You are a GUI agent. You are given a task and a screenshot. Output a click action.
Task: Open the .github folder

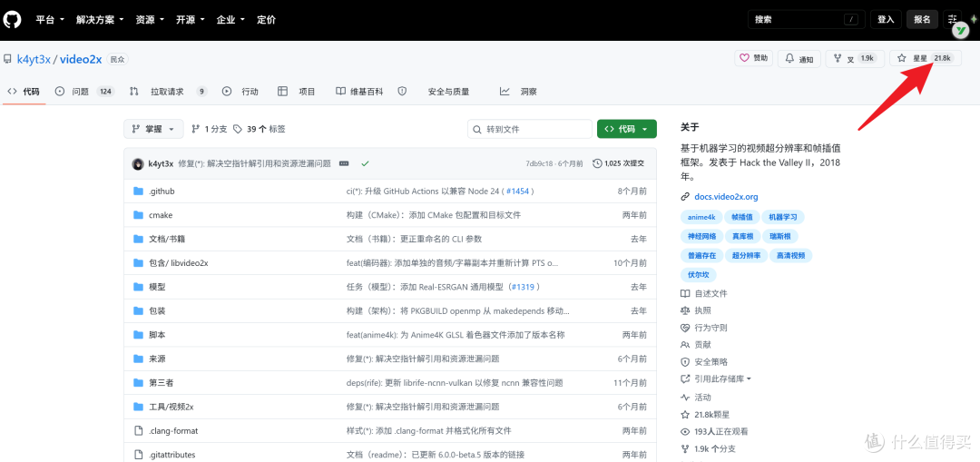pyautogui.click(x=162, y=192)
